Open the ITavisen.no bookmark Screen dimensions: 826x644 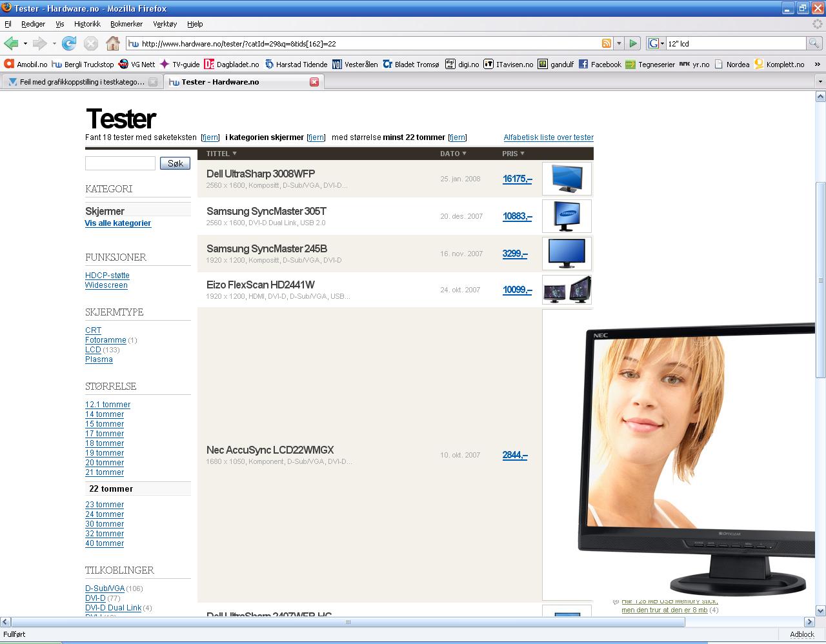point(509,64)
